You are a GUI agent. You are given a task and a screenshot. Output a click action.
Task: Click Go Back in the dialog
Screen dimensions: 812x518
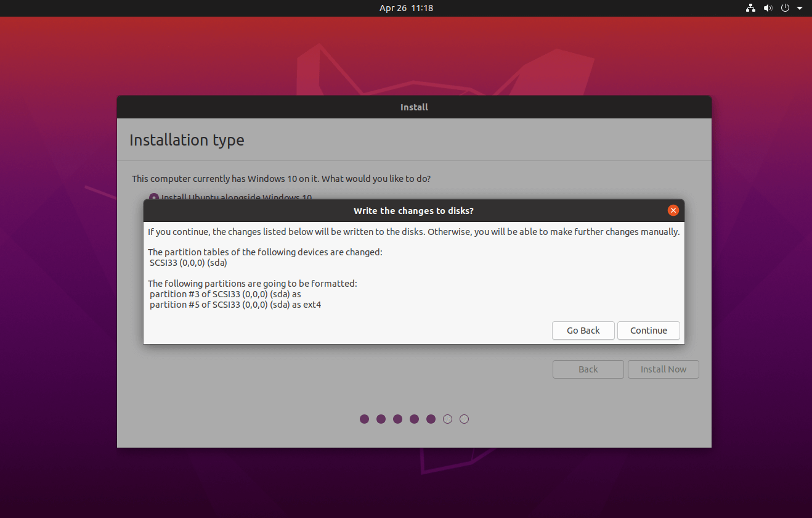click(583, 331)
